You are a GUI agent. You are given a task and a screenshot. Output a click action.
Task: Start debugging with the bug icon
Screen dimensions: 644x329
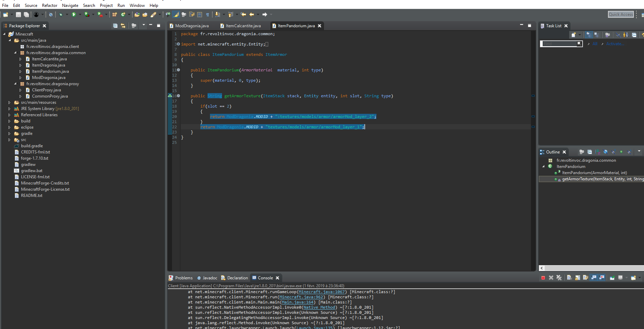click(61, 14)
